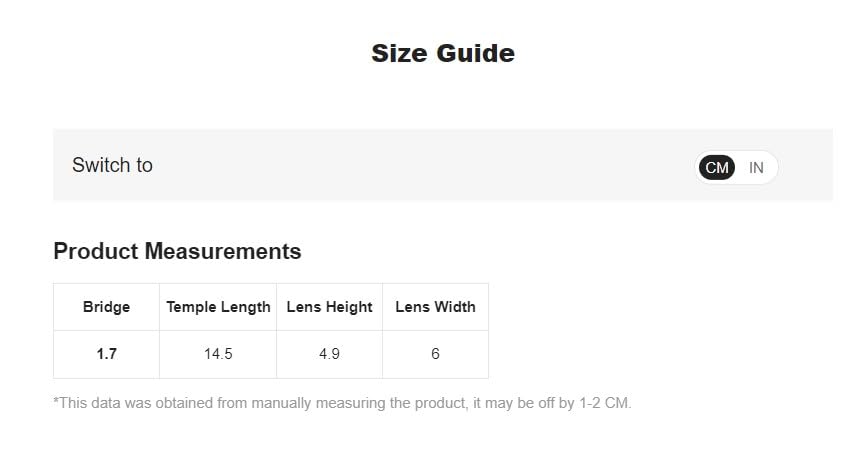This screenshot has height=457, width=862.
Task: Click the Temple Length column header
Action: tap(218, 307)
